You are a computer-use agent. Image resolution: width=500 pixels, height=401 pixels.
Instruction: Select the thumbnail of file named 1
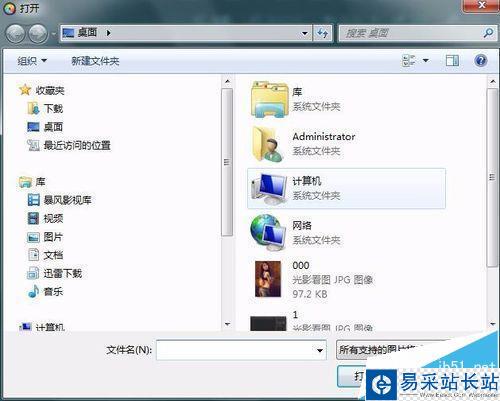point(268,323)
